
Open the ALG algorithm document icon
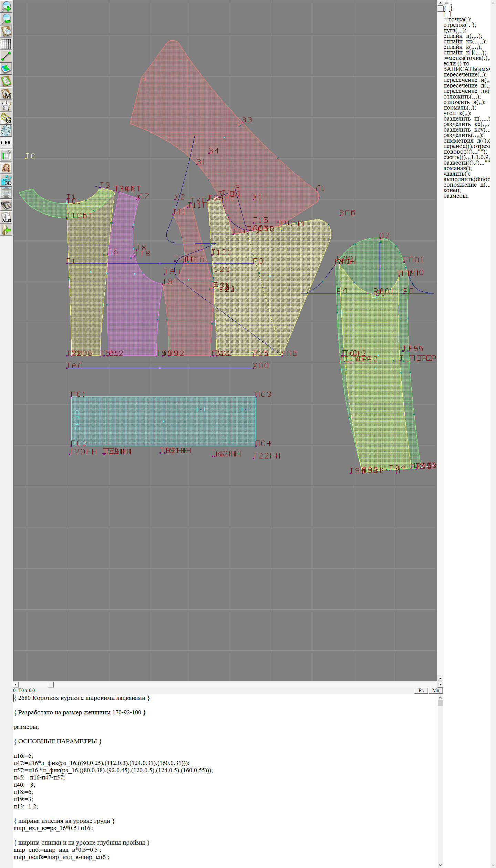6,217
